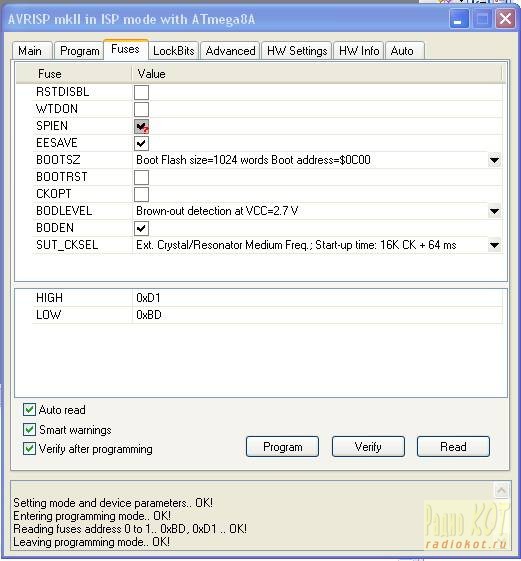Uncheck the BODEN fuse checkbox
The image size is (521, 561).
(141, 228)
